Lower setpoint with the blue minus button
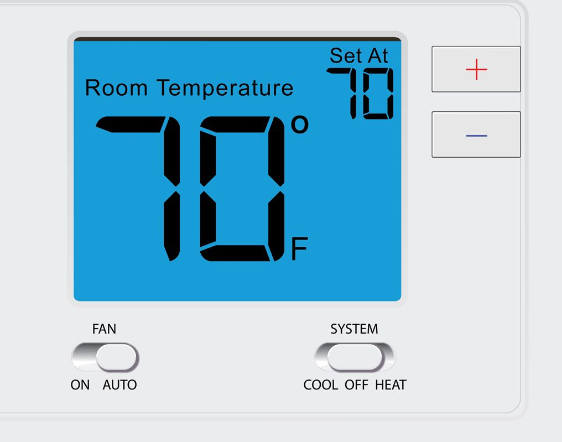The width and height of the screenshot is (562, 442). 476,134
